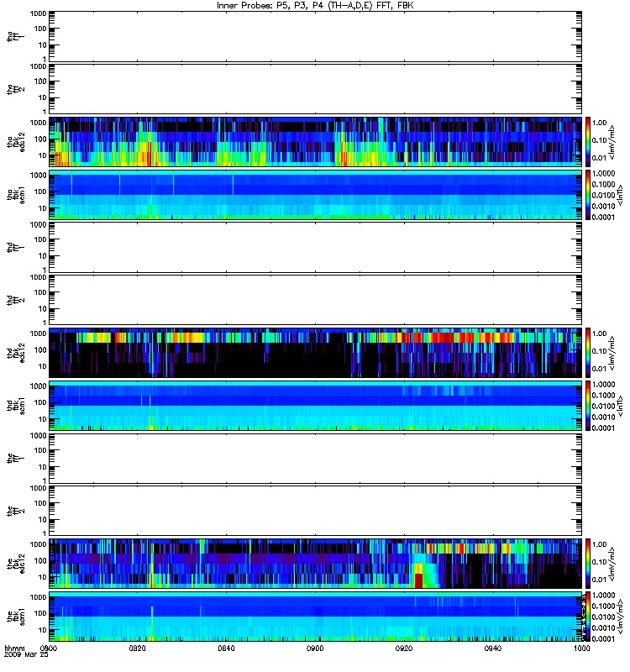Click the color bar beside the fbk edc12

(x=587, y=564)
